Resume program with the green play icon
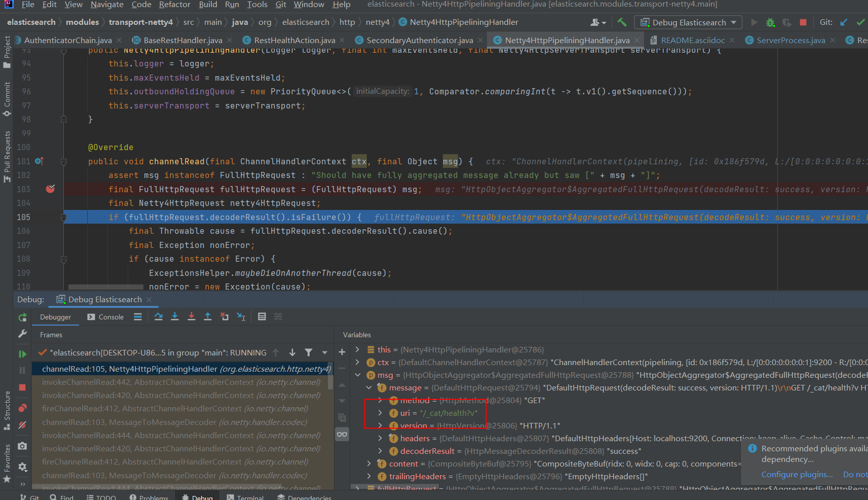Image resolution: width=868 pixels, height=500 pixels. (x=22, y=354)
